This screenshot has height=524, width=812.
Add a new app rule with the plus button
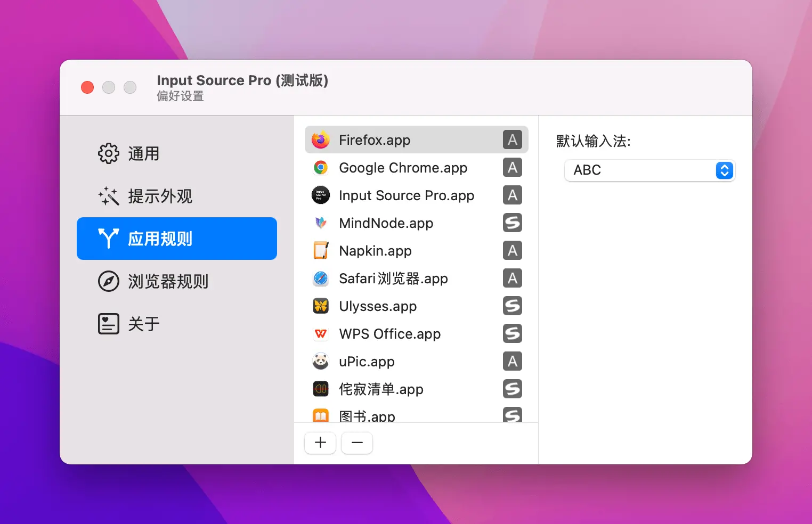(320, 443)
